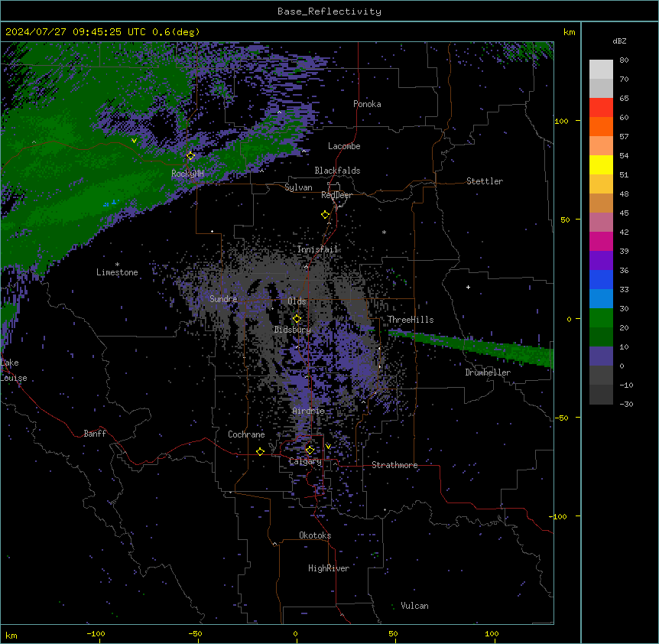Click the green radial beam spike near ThreeHills
Image resolution: width=659 pixels, height=644 pixels.
471,346
